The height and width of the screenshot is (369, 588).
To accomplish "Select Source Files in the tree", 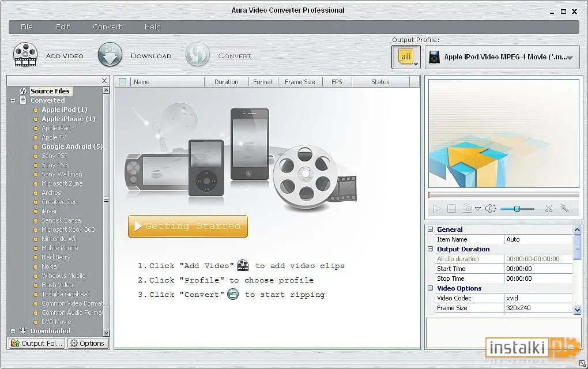I will tap(50, 91).
